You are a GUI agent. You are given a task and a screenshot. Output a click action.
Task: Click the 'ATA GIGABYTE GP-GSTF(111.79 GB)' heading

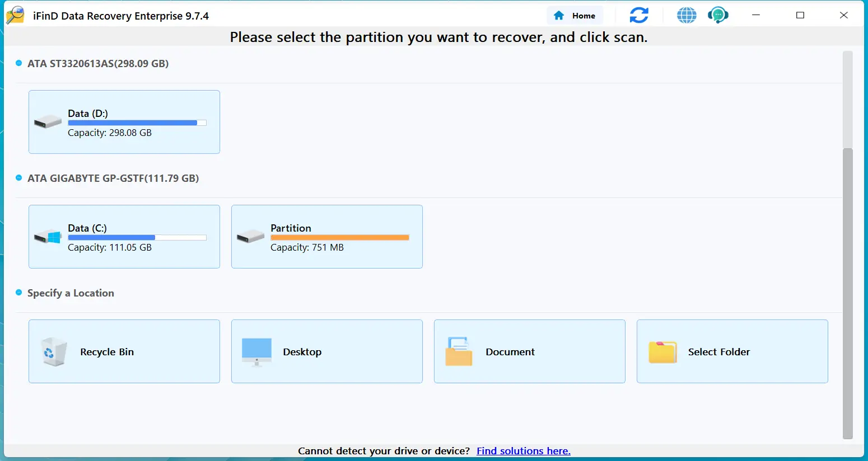coord(113,178)
